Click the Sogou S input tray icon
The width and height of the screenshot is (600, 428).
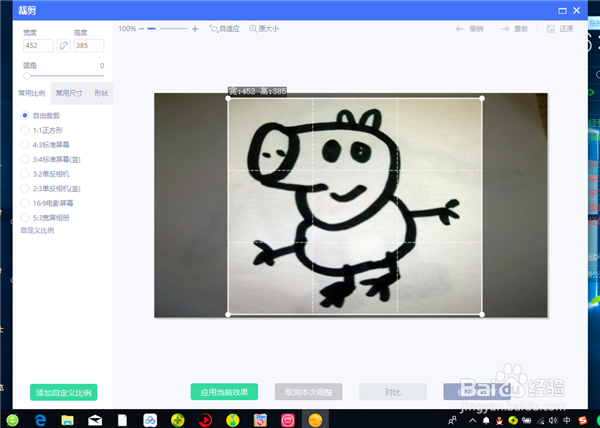point(582,421)
